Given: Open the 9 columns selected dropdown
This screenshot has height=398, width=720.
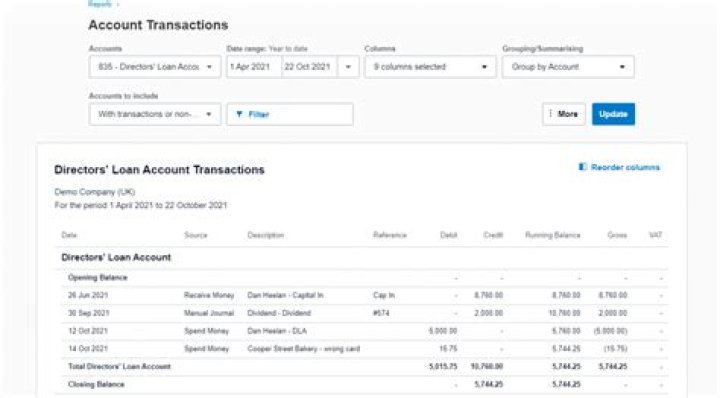Looking at the screenshot, I should (x=430, y=67).
